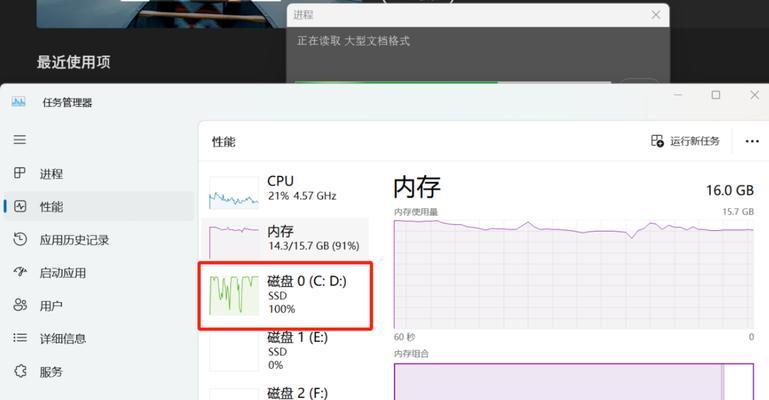Minimize the Task Manager window
769x400 pixels.
(x=678, y=95)
